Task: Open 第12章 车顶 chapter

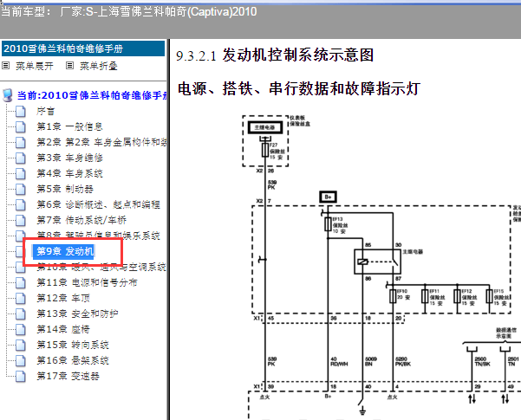Action: 63,298
